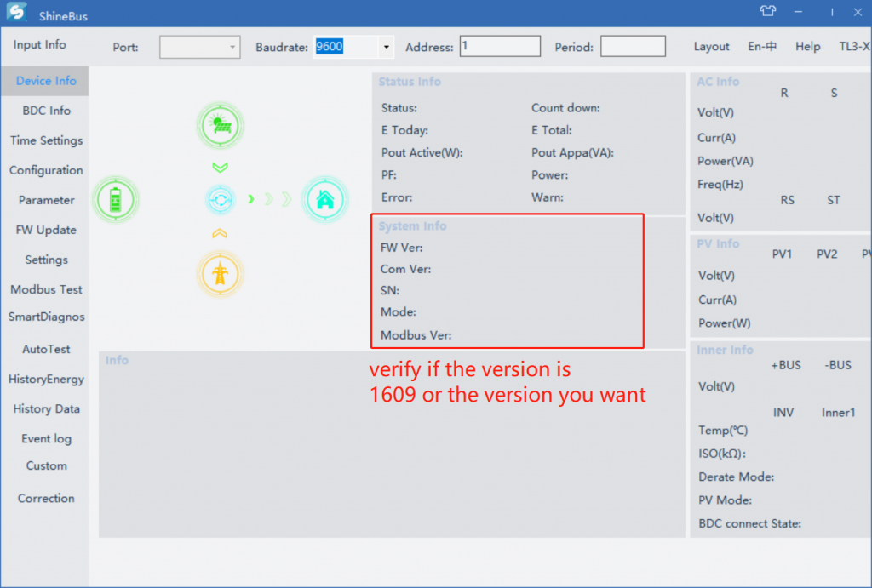Open the Input Info tab

coord(39,44)
